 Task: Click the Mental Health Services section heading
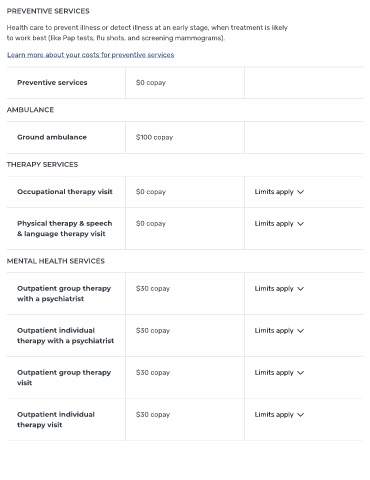tap(56, 261)
